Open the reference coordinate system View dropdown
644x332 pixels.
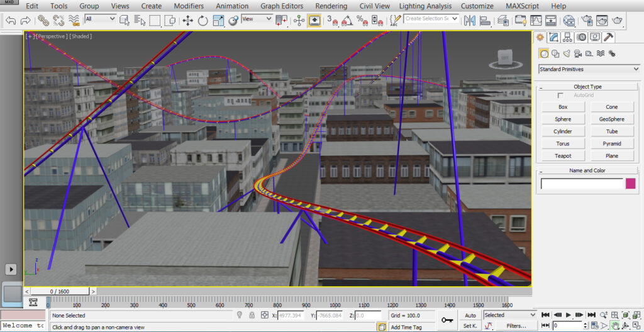point(257,18)
